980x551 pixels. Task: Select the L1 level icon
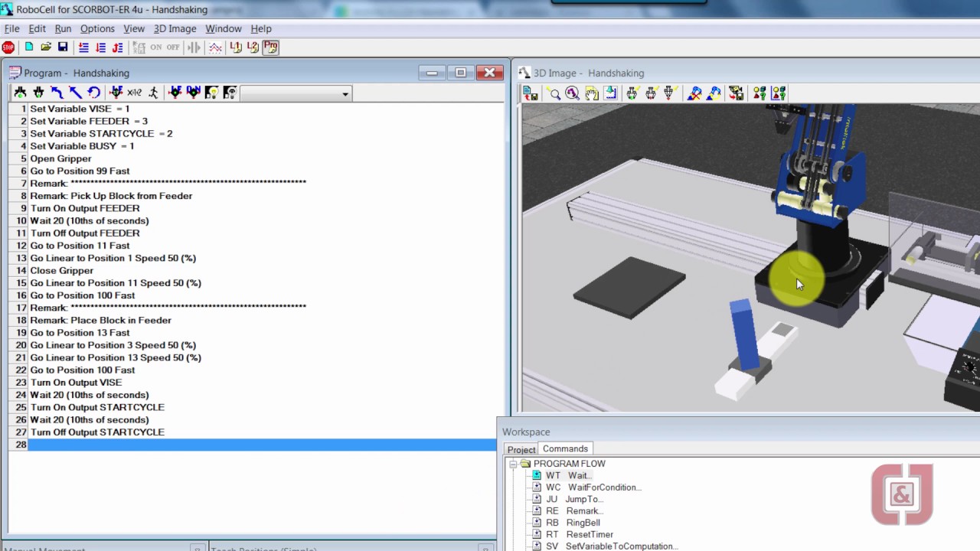tap(236, 47)
